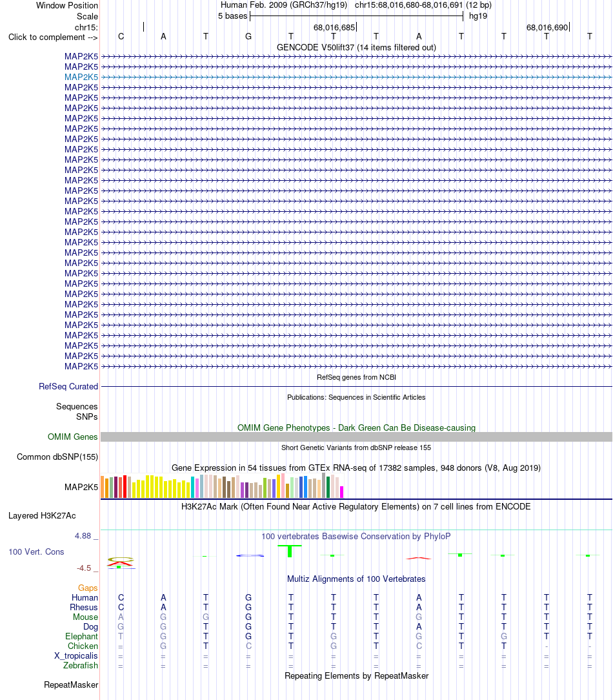Click the Zebrafish species label
The height and width of the screenshot is (700, 613).
click(81, 666)
